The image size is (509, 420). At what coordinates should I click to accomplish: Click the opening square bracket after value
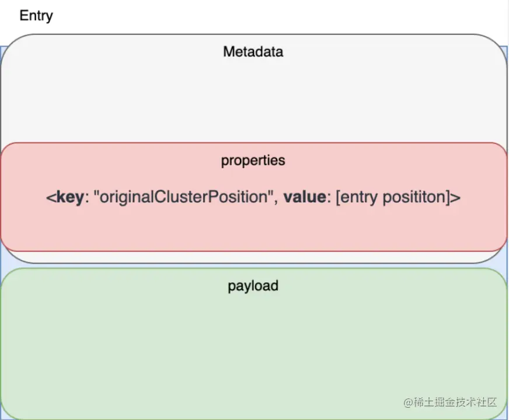pyautogui.click(x=339, y=197)
